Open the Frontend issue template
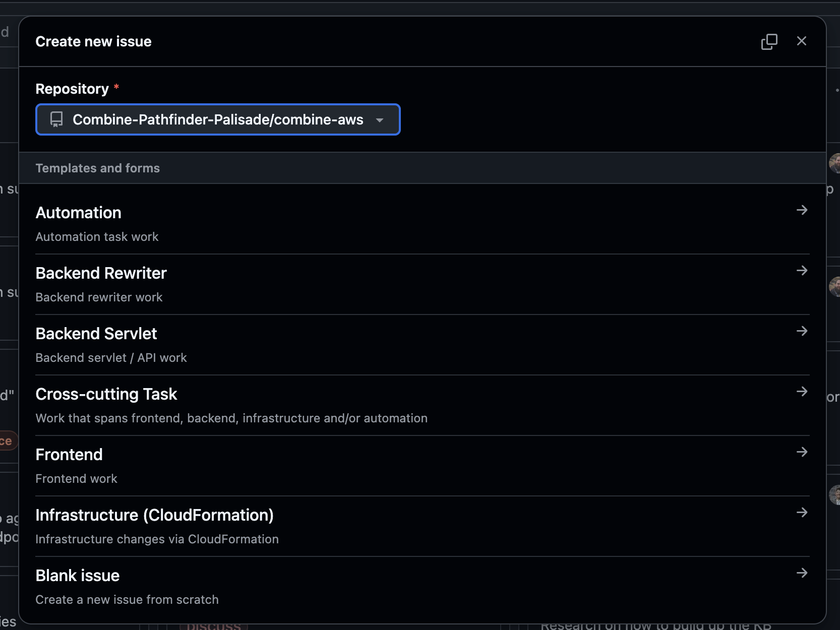 (x=69, y=455)
